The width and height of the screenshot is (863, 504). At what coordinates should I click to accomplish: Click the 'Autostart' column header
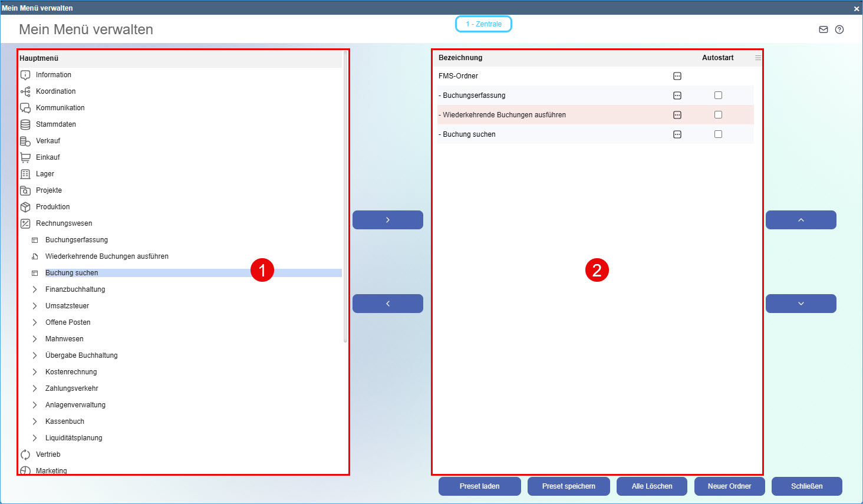pyautogui.click(x=718, y=58)
